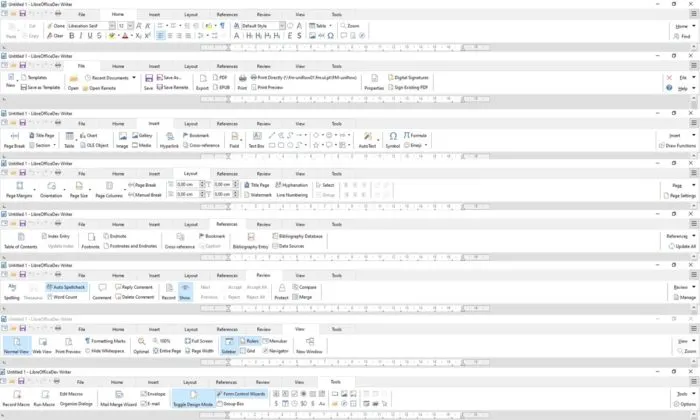Click the Save icon in Tools-ribbon window quickbar
The image size is (700, 420).
pos(21,381)
